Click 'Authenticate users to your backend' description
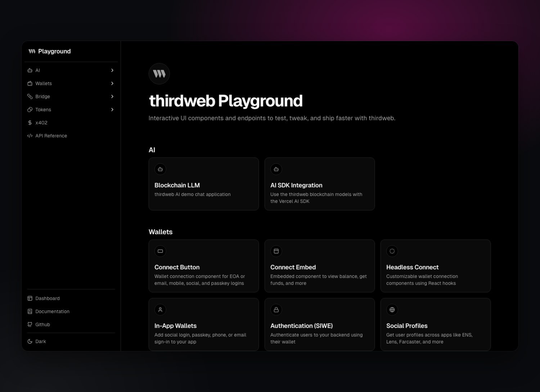This screenshot has width=540, height=392. click(316, 338)
